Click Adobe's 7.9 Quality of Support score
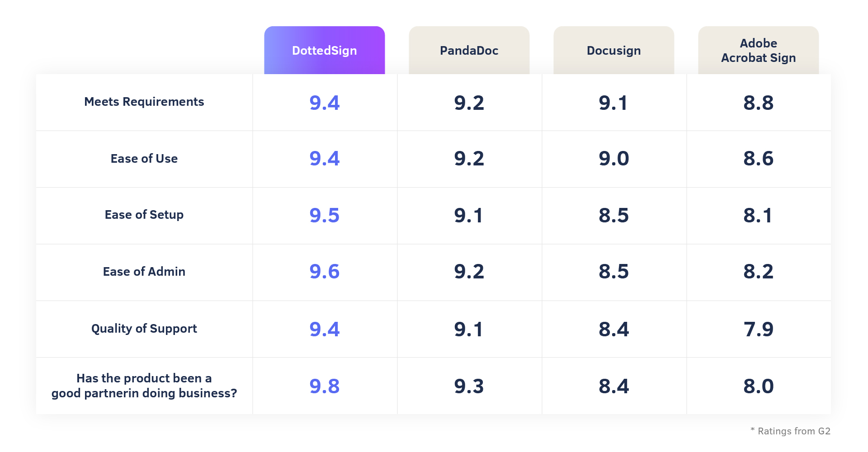Image resolution: width=868 pixels, height=452 pixels. 759,329
